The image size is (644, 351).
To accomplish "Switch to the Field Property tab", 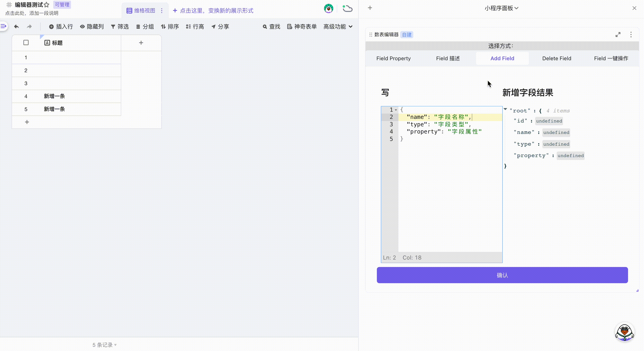I will pos(394,58).
